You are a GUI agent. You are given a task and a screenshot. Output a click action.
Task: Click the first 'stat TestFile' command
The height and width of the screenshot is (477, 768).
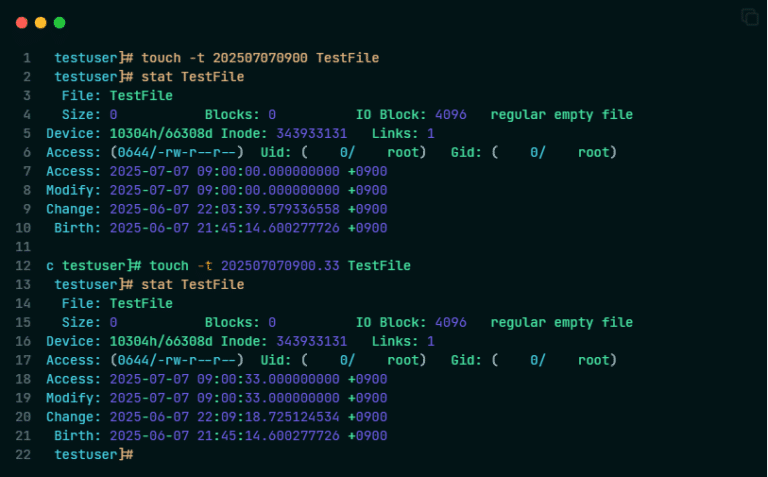192,77
